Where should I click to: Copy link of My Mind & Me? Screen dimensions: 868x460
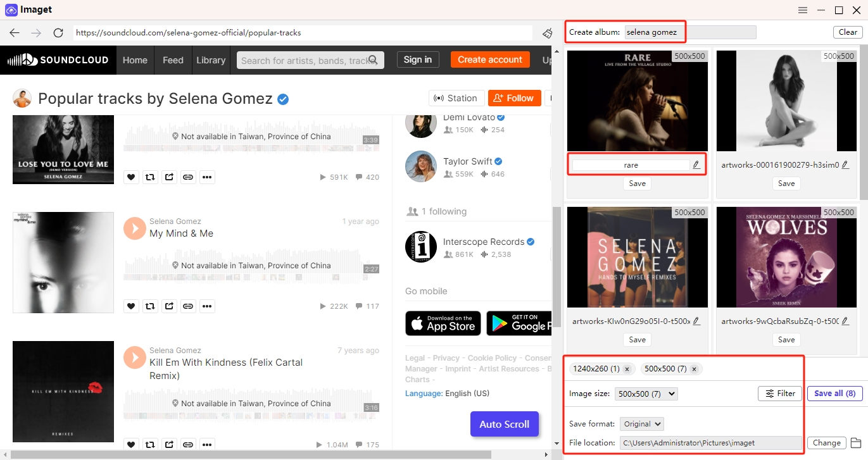click(188, 306)
